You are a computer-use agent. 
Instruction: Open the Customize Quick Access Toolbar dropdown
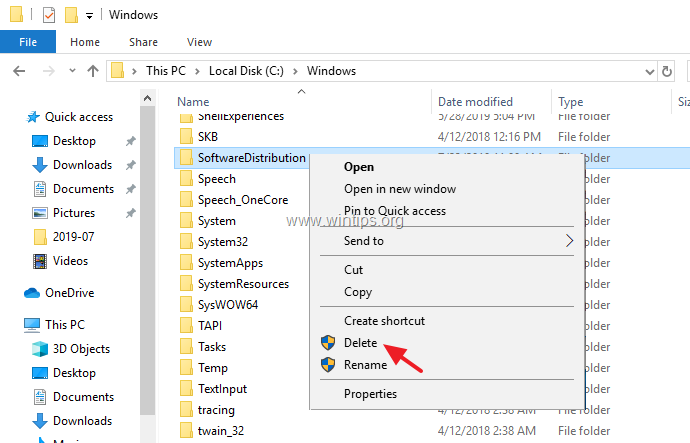[x=89, y=16]
